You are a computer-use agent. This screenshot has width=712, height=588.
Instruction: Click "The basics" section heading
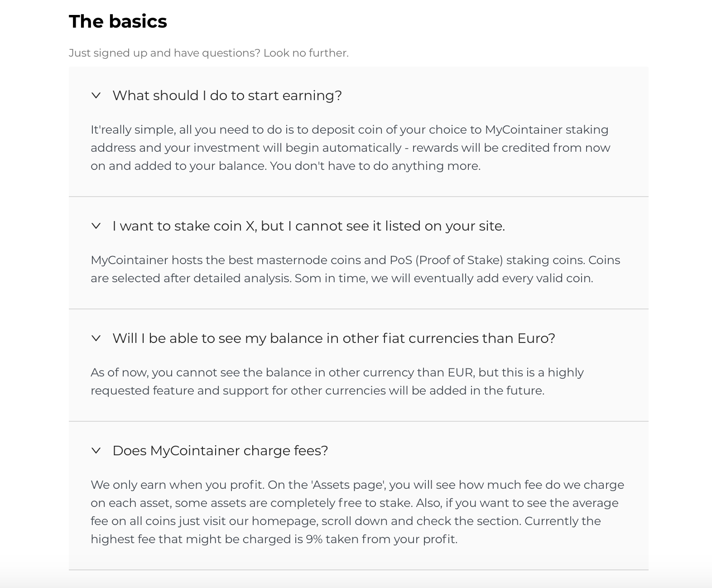[118, 21]
